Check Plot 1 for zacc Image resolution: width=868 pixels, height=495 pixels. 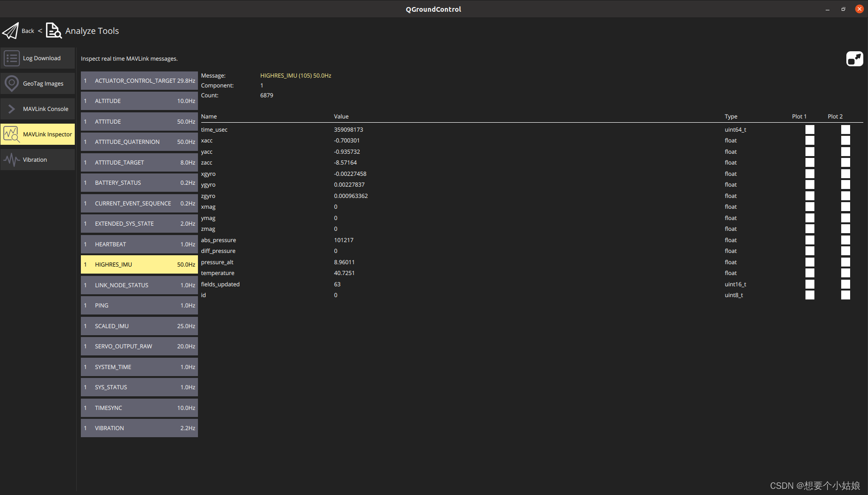[x=810, y=163]
